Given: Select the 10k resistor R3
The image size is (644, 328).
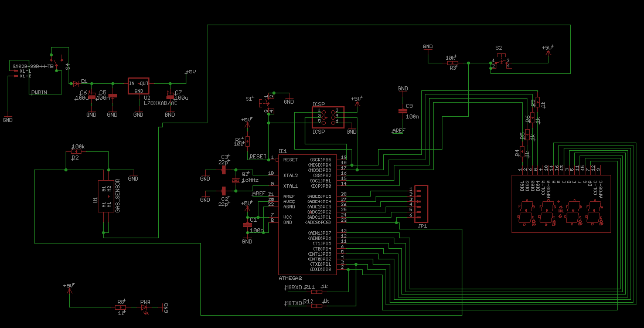Looking at the screenshot, I should [x=452, y=63].
